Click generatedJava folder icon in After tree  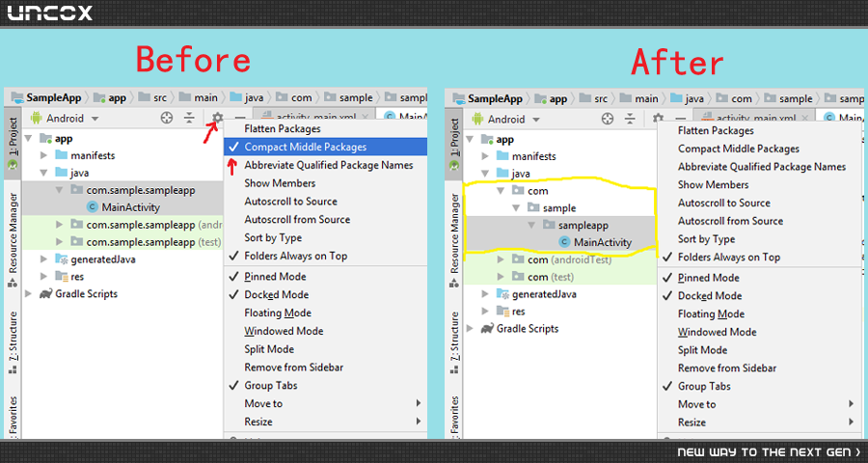pos(502,294)
